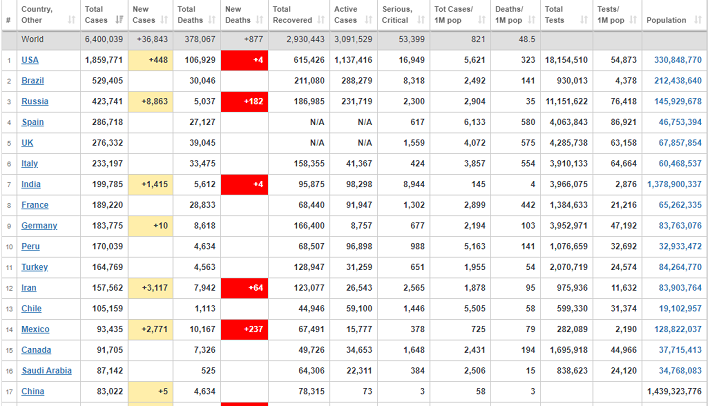This screenshot has height=406, width=710.
Task: Click the Population column header label
Action: pyautogui.click(x=666, y=20)
